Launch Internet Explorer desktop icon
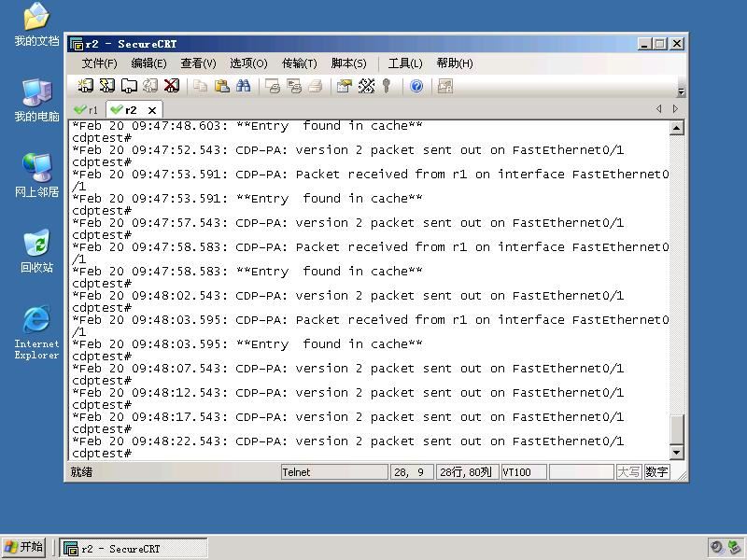 point(36,332)
